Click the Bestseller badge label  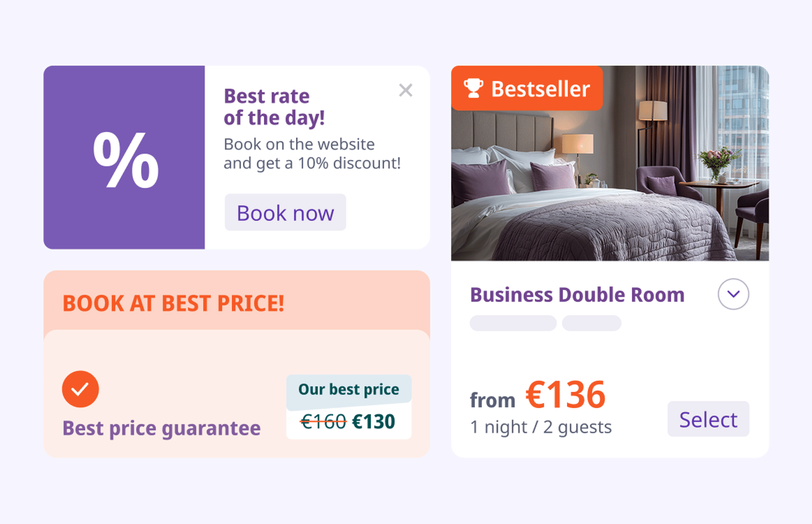[540, 89]
